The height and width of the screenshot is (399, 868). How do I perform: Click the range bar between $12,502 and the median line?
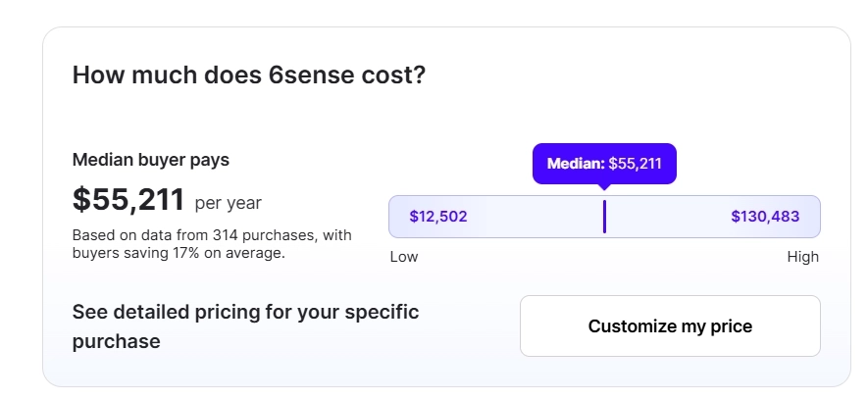[535, 217]
